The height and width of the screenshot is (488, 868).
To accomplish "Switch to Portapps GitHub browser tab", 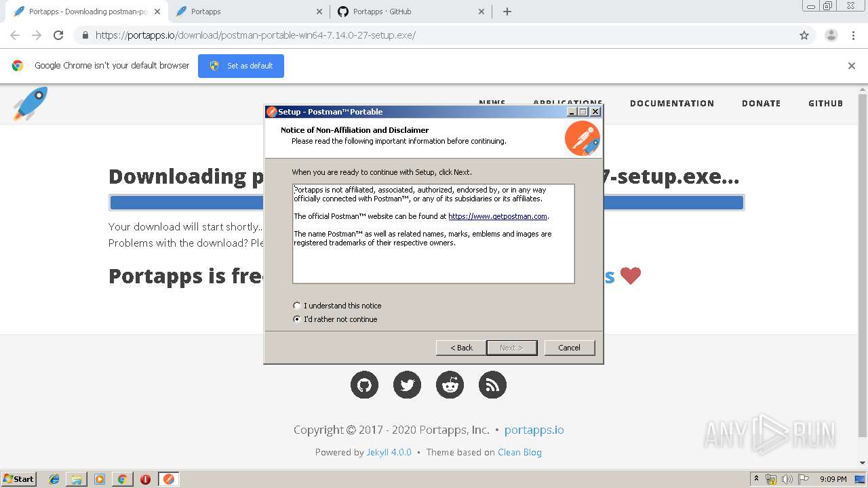I will (x=410, y=12).
